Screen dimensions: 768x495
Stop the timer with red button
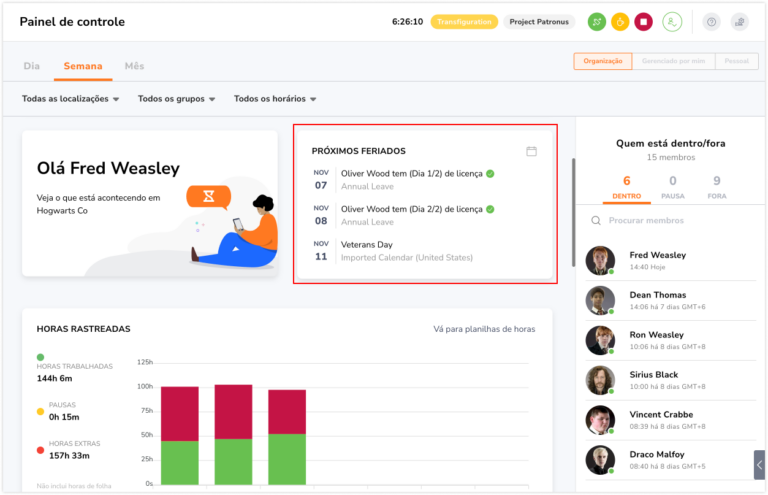point(643,22)
